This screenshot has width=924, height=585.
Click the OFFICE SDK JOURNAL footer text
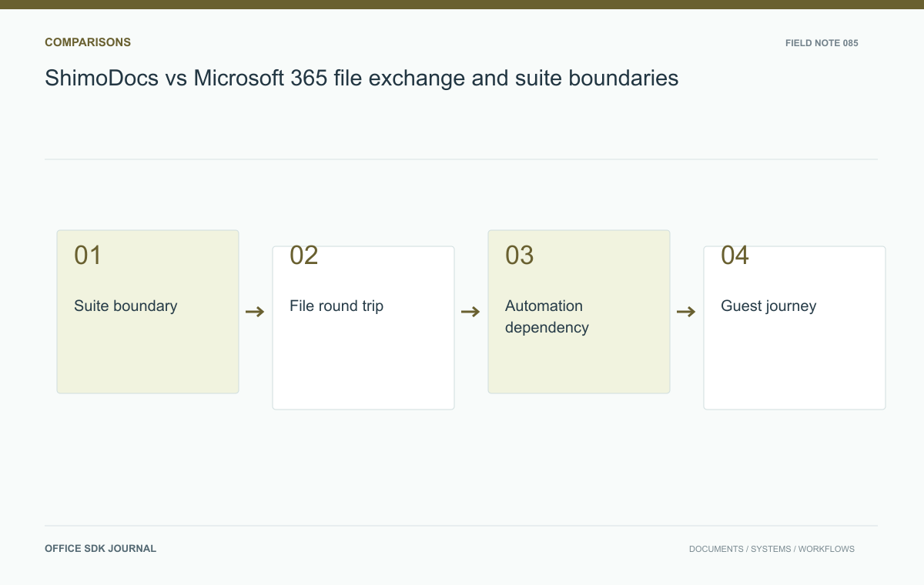pos(101,549)
